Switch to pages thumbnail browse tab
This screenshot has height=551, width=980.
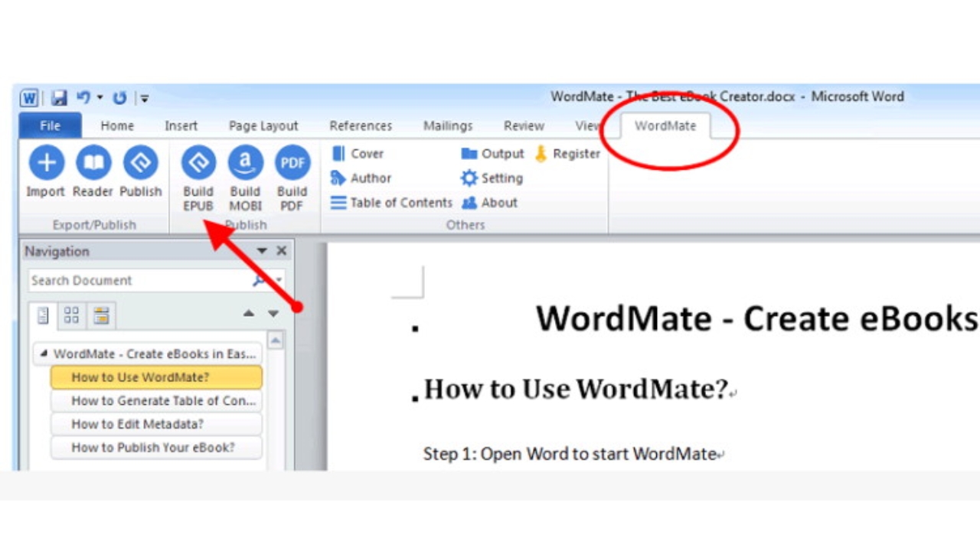[x=72, y=315]
